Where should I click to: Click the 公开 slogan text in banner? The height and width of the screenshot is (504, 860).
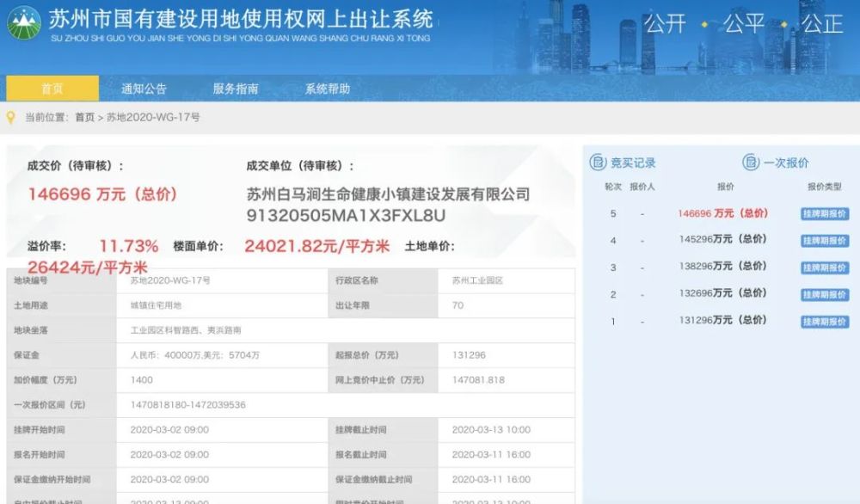[665, 23]
